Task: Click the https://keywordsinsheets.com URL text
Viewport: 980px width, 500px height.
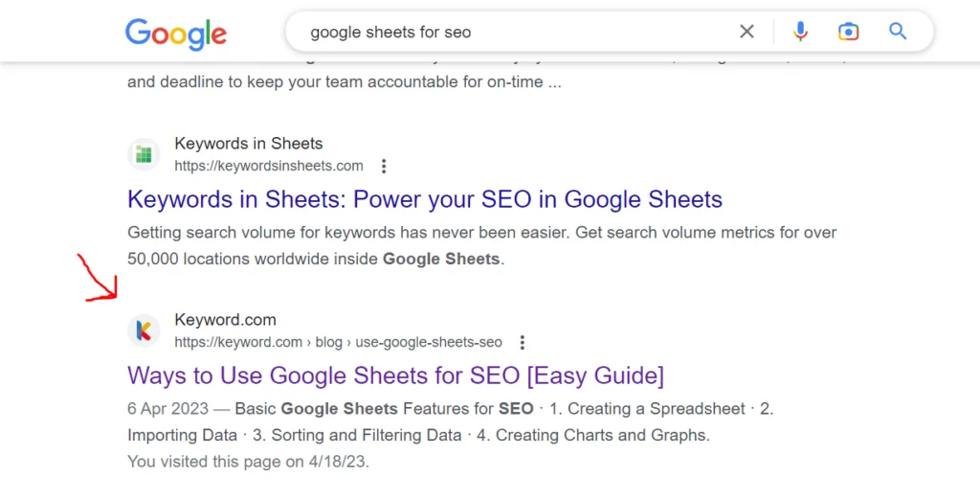Action: (x=269, y=166)
